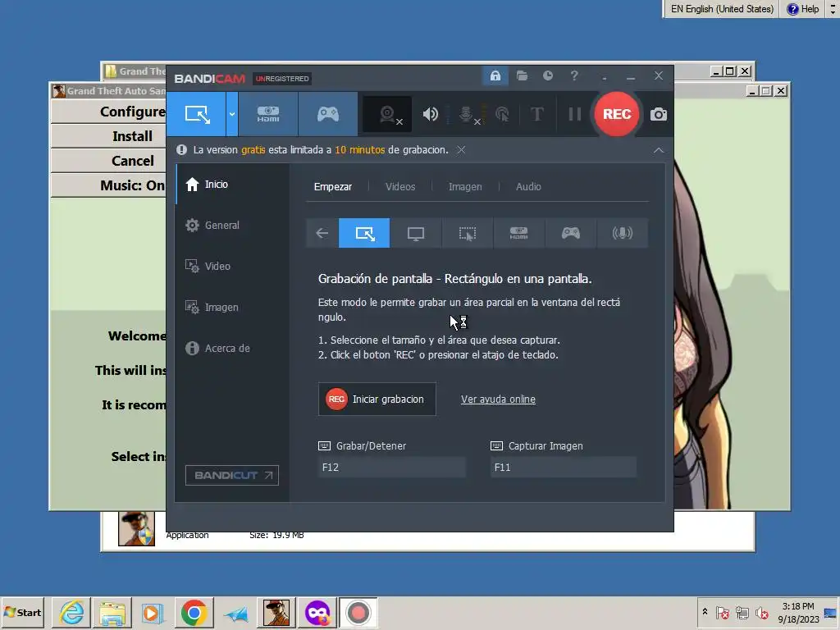The height and width of the screenshot is (630, 840).
Task: Open Imagen settings in sidebar
Action: point(232,307)
